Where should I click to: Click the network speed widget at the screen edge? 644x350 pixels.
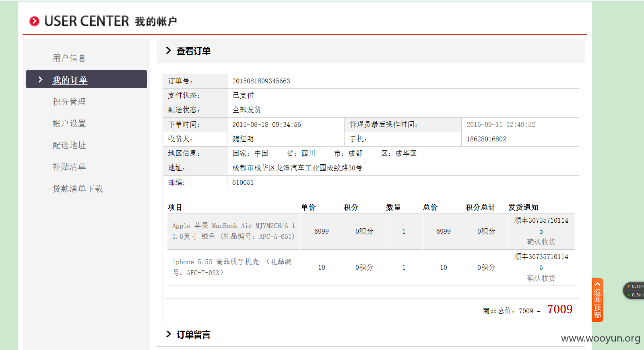(634, 290)
